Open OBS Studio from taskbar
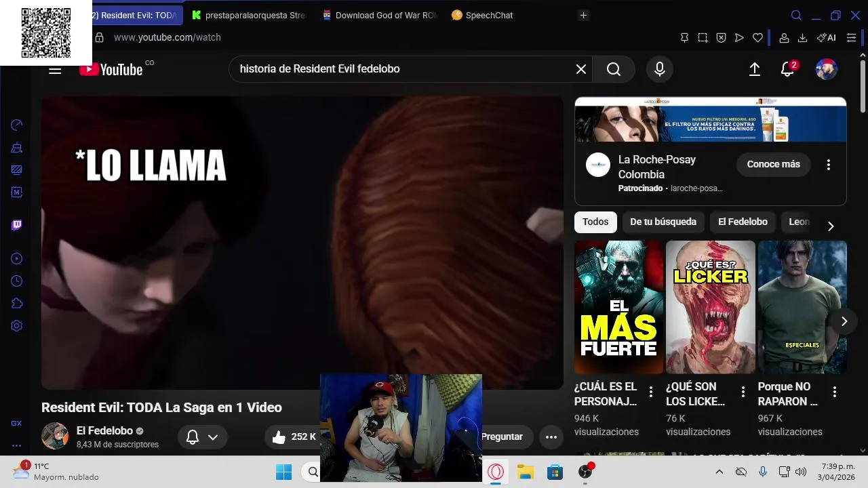868x488 pixels. pos(585,472)
